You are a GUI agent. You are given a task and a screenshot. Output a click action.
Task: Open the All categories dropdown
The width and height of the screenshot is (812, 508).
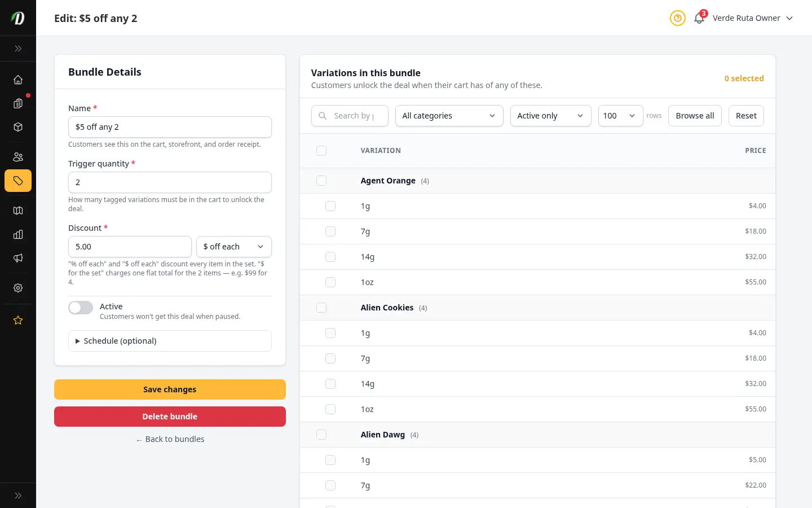coord(449,116)
